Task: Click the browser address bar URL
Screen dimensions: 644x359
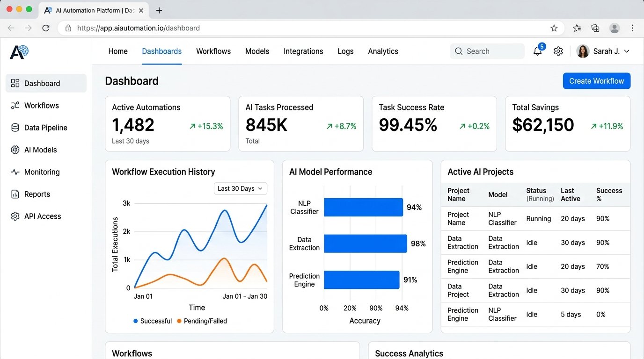Action: tap(139, 28)
